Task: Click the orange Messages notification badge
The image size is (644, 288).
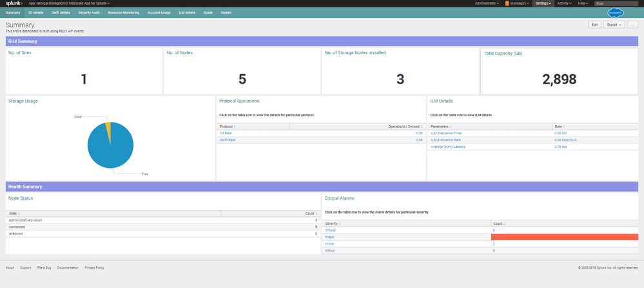Action: pos(507,3)
